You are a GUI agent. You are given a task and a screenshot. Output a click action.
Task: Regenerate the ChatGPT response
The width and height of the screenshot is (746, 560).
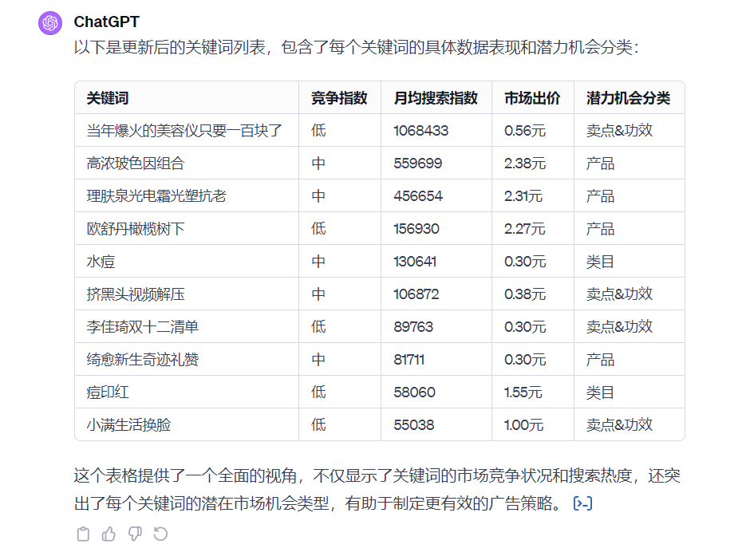162,534
